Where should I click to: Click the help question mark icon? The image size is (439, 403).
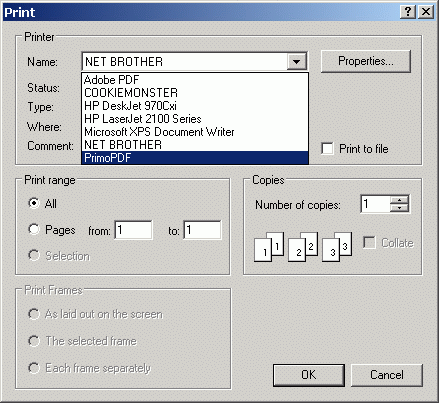408,12
